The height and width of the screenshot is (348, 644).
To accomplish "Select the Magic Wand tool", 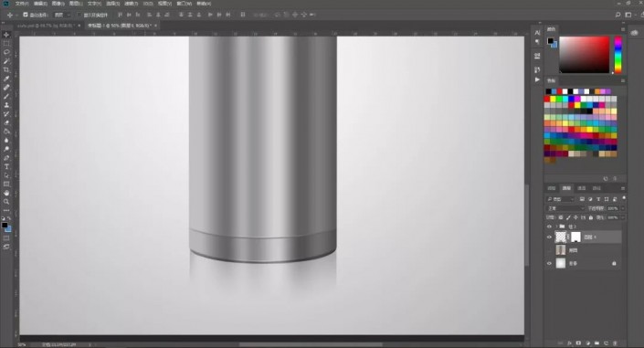I will point(6,61).
